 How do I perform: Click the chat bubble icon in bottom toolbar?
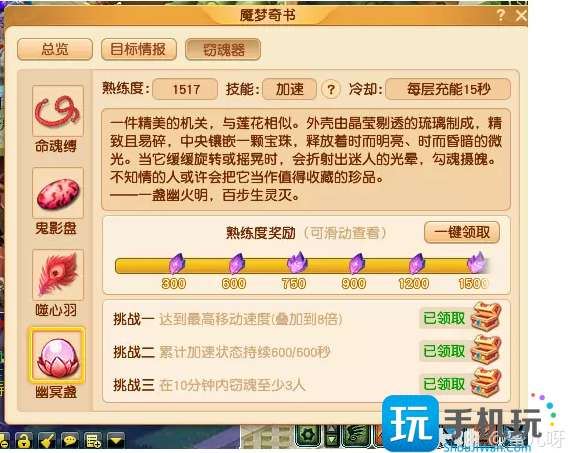click(70, 441)
